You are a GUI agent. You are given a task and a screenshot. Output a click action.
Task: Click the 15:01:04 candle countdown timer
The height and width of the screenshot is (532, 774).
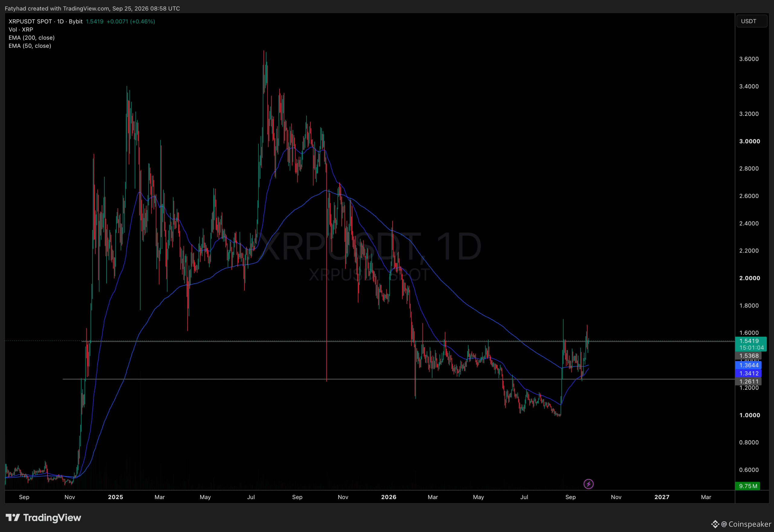coord(751,347)
